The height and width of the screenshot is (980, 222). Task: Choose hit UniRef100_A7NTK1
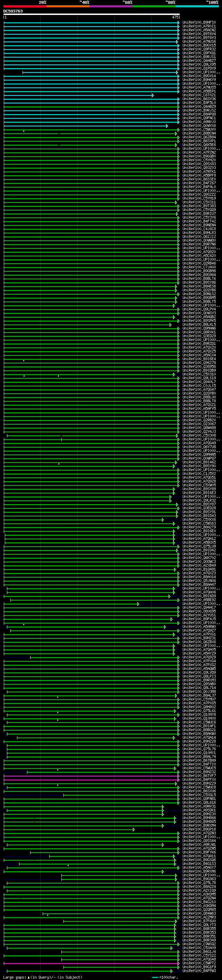click(199, 172)
